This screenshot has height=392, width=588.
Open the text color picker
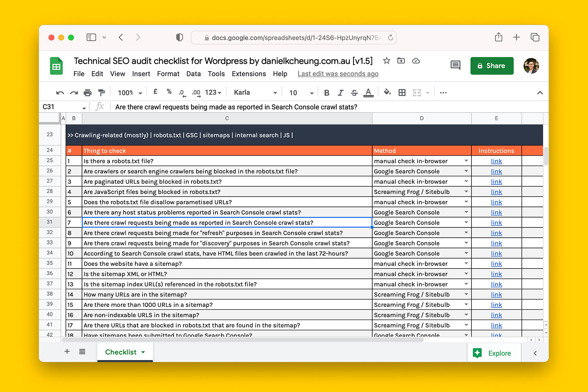369,93
